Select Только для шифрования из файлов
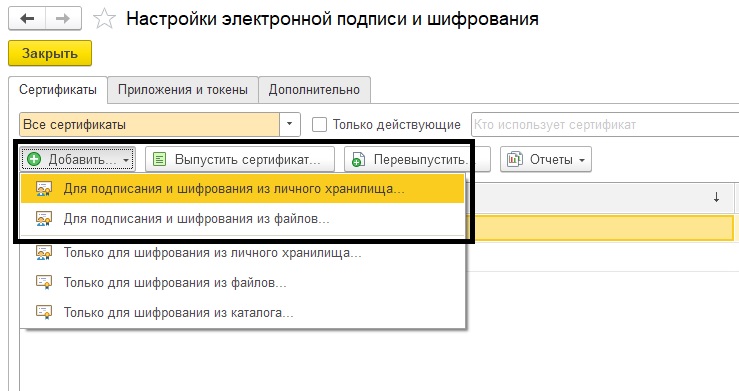This screenshot has width=739, height=391. [x=243, y=283]
